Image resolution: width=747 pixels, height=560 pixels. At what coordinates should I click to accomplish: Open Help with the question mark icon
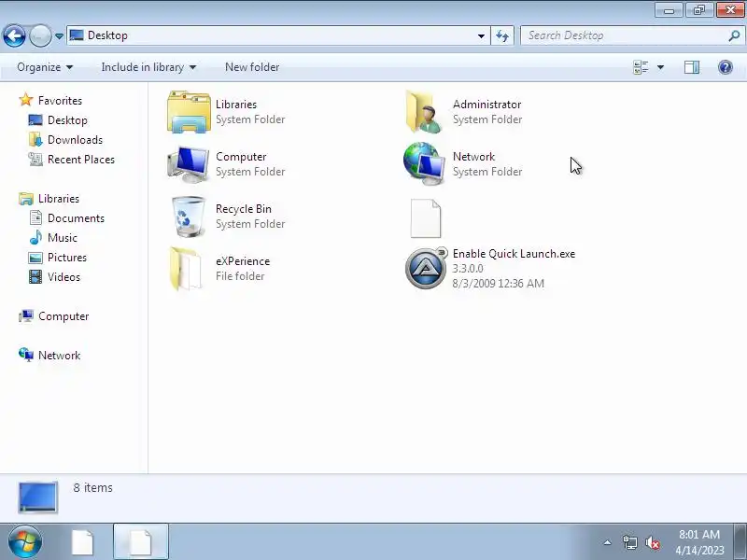[x=726, y=67]
